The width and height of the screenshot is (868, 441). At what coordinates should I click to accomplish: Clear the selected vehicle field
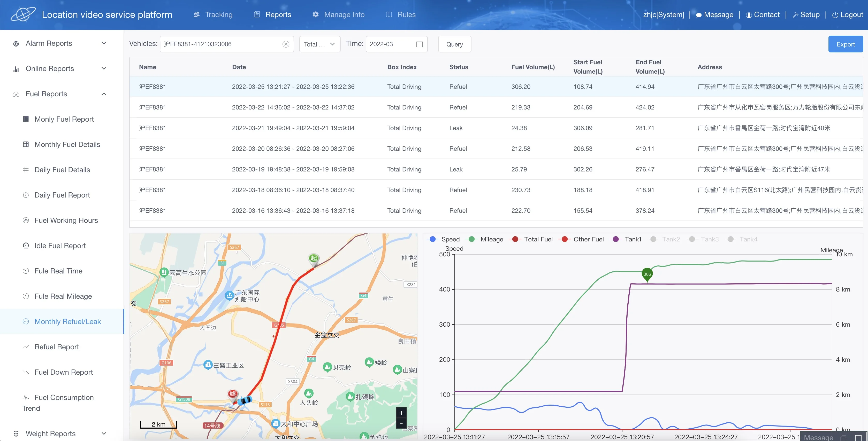(x=286, y=44)
